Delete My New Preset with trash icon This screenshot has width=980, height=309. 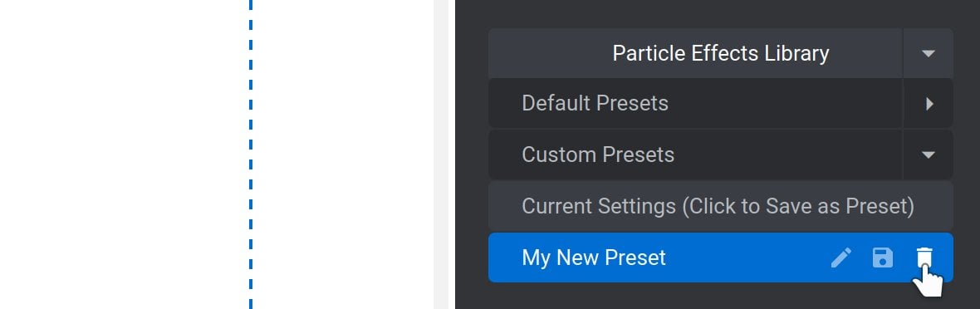tap(924, 257)
